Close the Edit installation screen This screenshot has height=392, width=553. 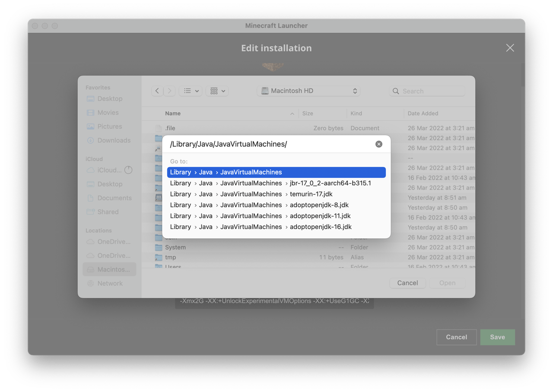coord(510,48)
